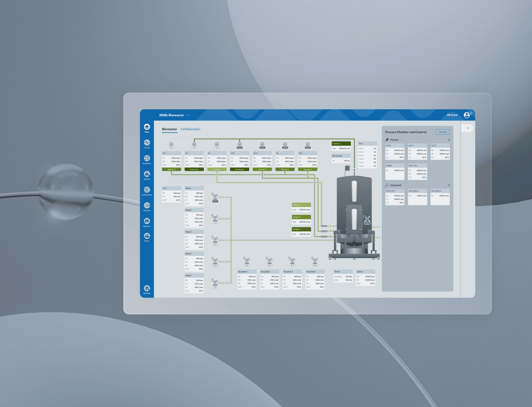
Task: Click the Weight pinned card
Action: click(395, 172)
